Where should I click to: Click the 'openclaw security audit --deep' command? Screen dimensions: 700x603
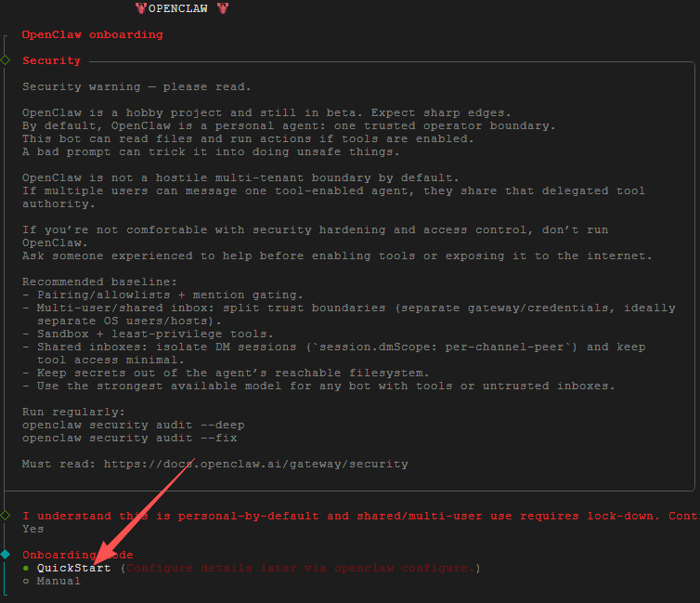tap(133, 425)
